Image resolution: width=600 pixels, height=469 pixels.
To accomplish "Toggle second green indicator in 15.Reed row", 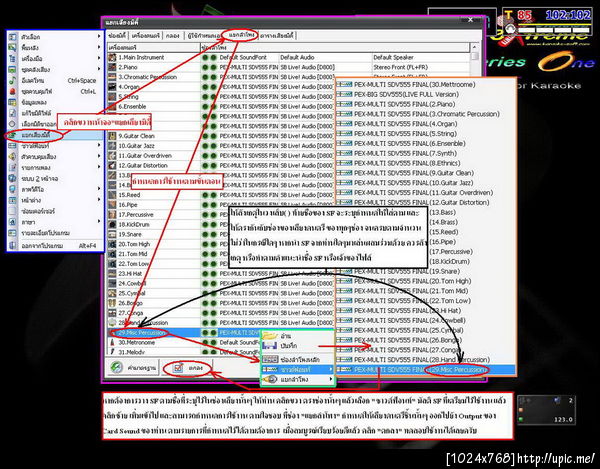I will 213,195.
